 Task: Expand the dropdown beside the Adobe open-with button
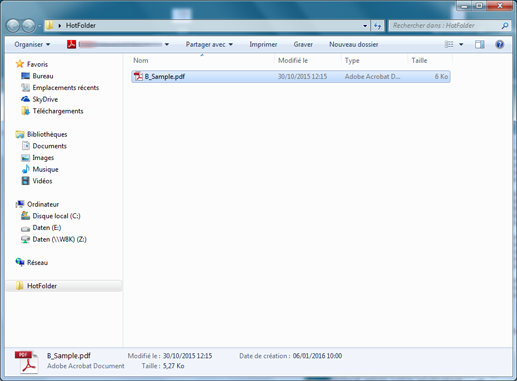(167, 44)
